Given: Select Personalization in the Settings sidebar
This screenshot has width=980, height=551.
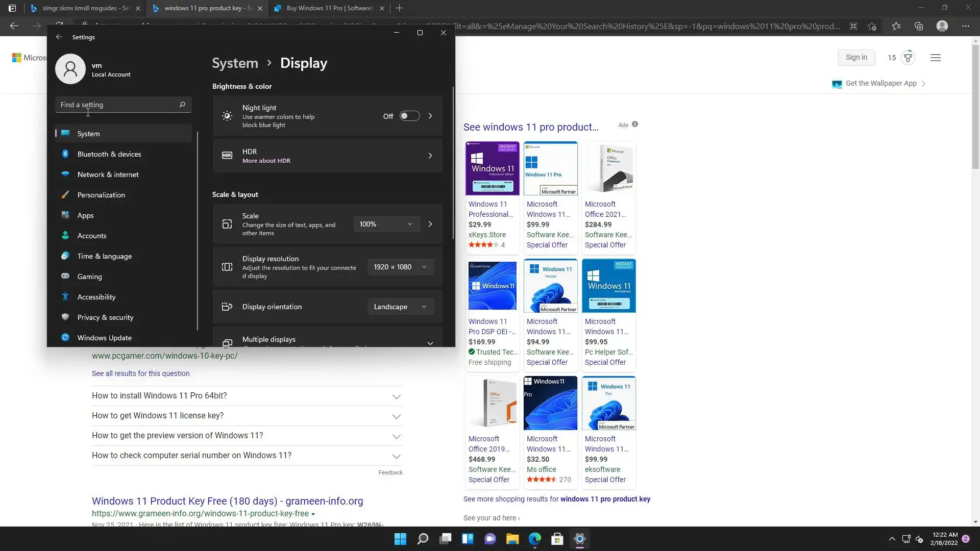Looking at the screenshot, I should 101,195.
